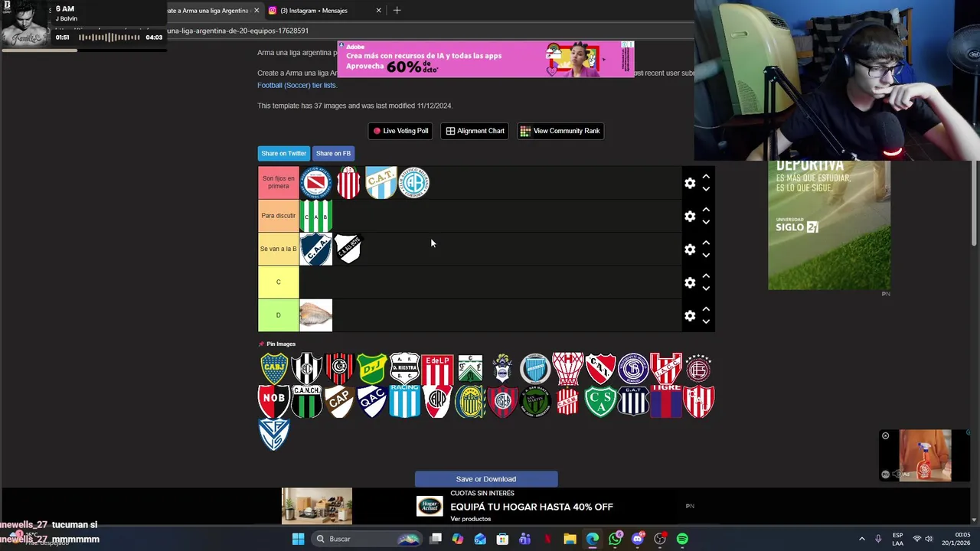This screenshot has width=980, height=551.
Task: Select the Boca Juniors CABJ crest
Action: [274, 369]
